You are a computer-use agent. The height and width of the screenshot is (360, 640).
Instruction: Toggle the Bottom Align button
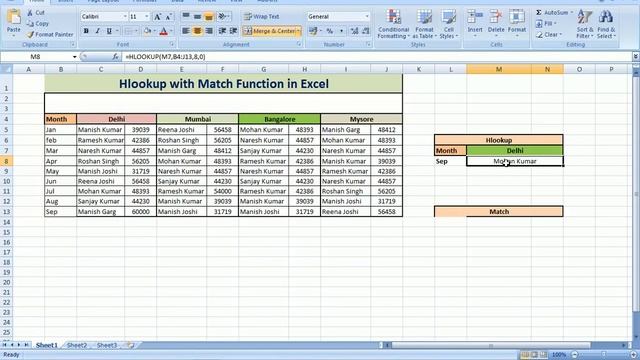click(x=209, y=16)
